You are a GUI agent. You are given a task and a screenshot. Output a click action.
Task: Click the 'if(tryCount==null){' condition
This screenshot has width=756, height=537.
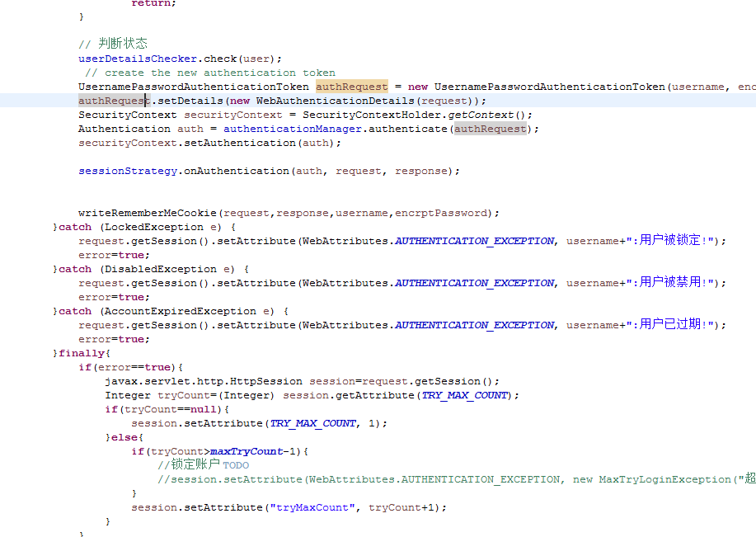pyautogui.click(x=167, y=409)
